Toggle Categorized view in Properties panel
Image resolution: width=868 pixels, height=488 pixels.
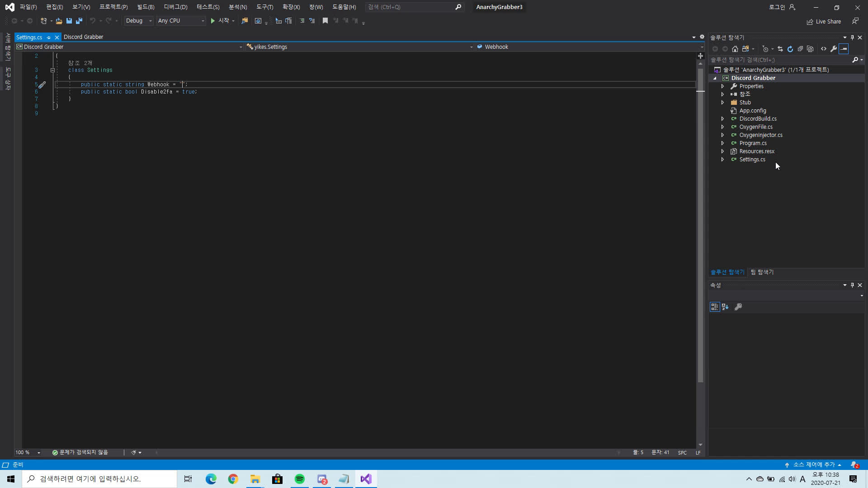click(x=715, y=307)
